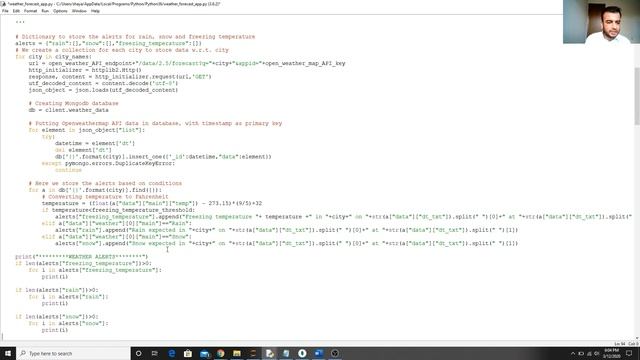Open the network icon in the tray
Image resolution: width=640 pixels, height=360 pixels.
coord(589,353)
